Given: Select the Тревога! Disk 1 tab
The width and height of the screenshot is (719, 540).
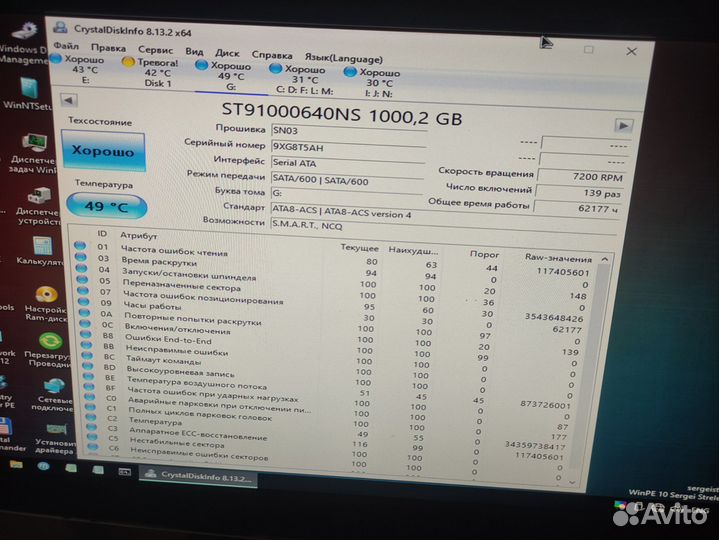Looking at the screenshot, I should pyautogui.click(x=152, y=72).
